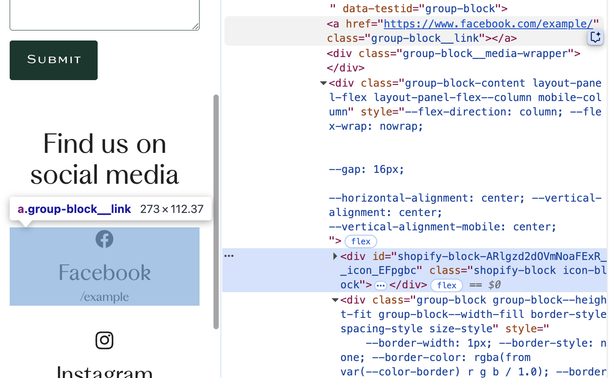Click the a.group-block__link inspector tooltip

[x=111, y=209]
